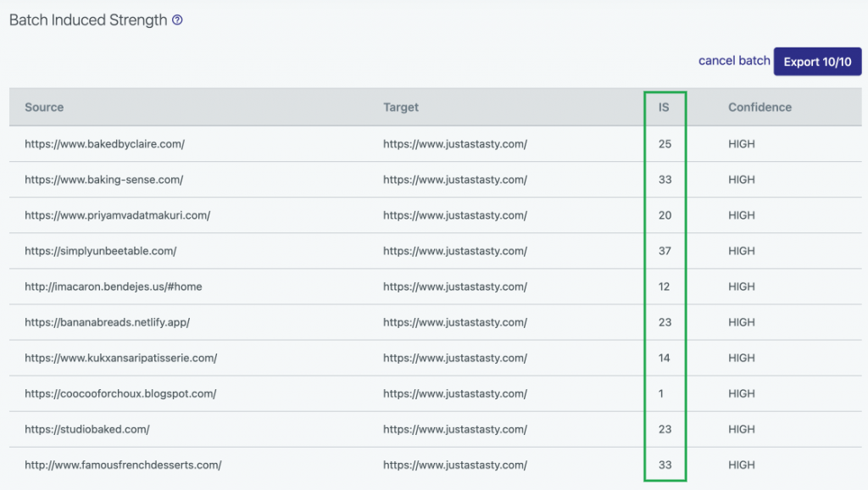Click HIGH confidence in studiobaked row

741,429
